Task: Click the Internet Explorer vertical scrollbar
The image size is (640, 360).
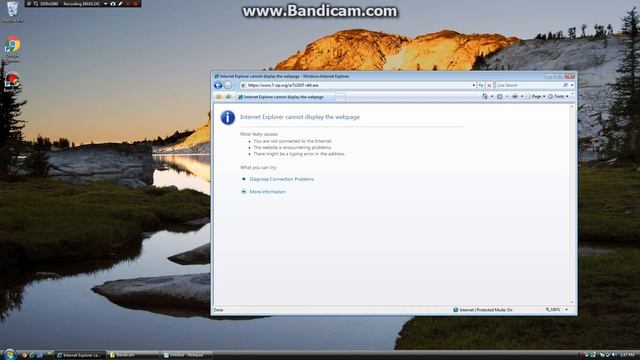Action: pos(571,204)
